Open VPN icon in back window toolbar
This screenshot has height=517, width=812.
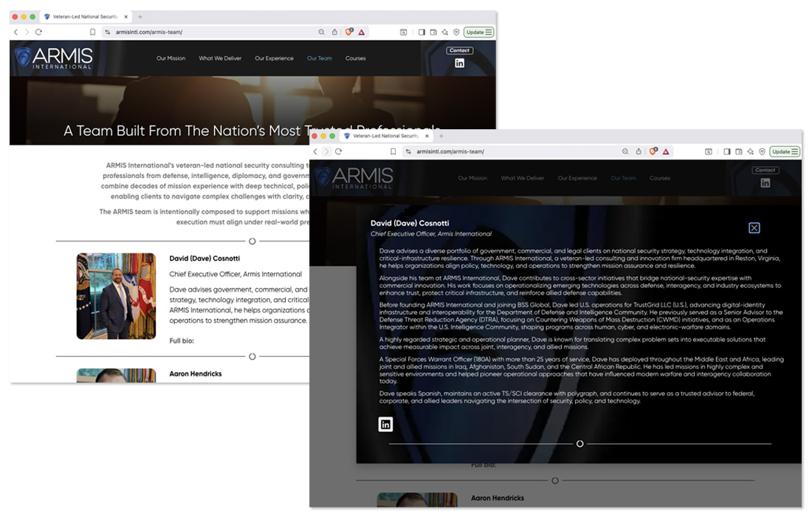[456, 32]
